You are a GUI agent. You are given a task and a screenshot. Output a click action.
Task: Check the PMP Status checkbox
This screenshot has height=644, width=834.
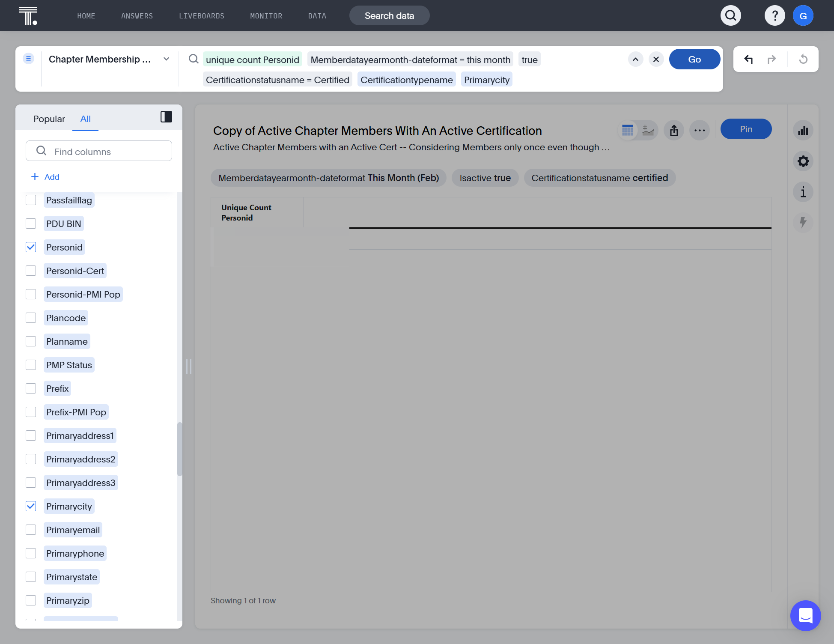pyautogui.click(x=31, y=365)
